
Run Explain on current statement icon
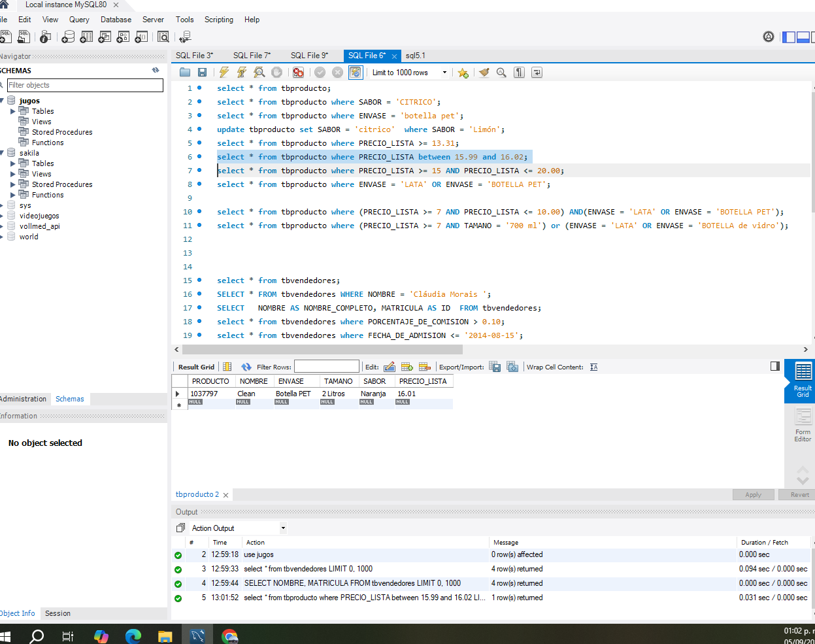(259, 73)
